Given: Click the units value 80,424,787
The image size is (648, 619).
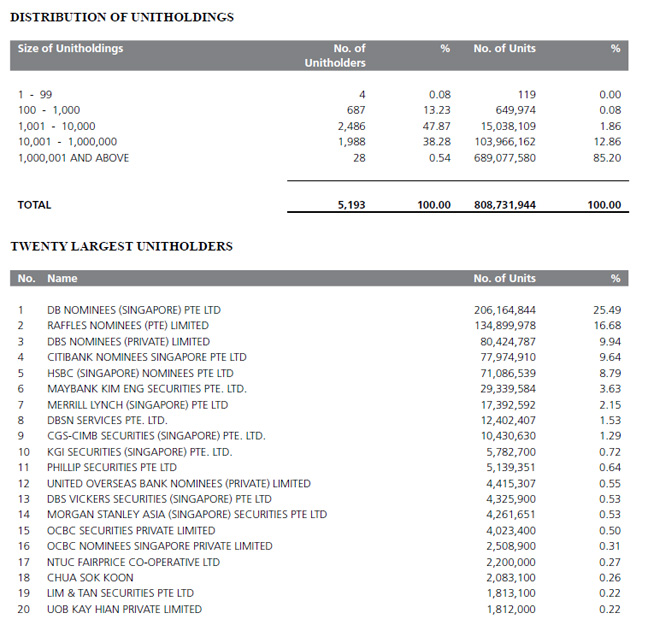Looking at the screenshot, I should pos(508,342).
